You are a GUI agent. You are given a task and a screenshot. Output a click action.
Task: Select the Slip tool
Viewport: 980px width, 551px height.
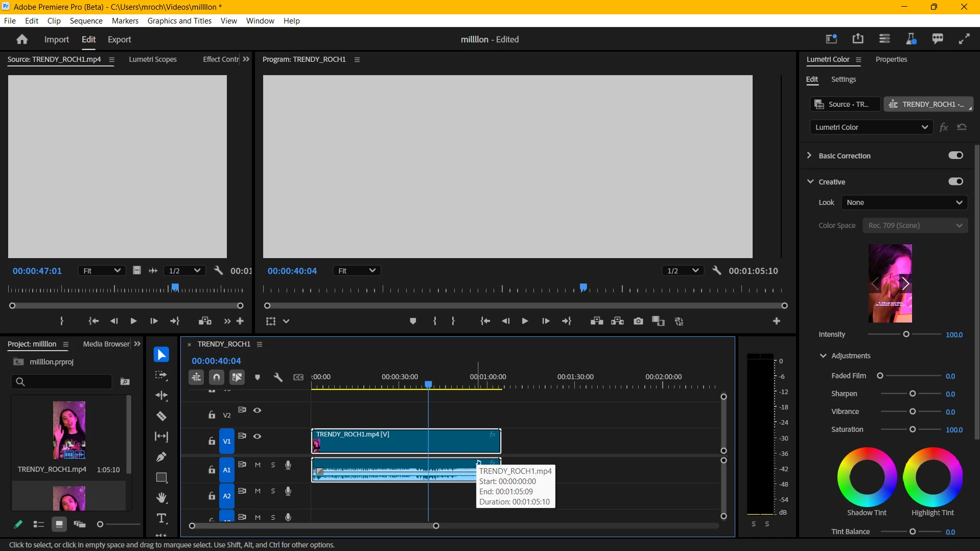click(161, 437)
